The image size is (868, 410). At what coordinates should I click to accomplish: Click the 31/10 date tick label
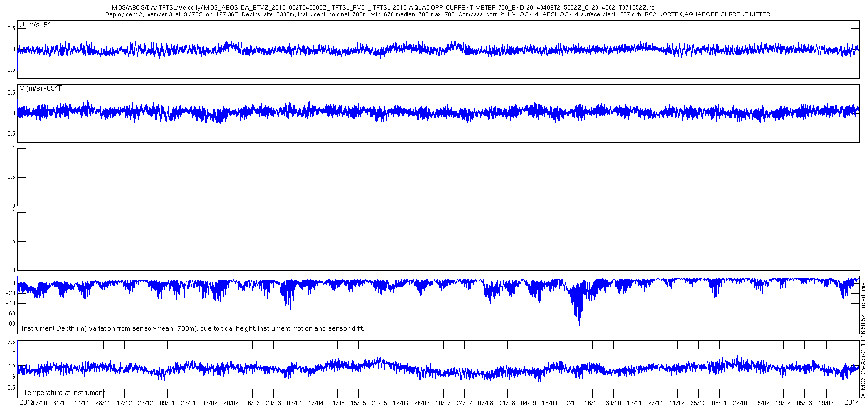click(61, 403)
